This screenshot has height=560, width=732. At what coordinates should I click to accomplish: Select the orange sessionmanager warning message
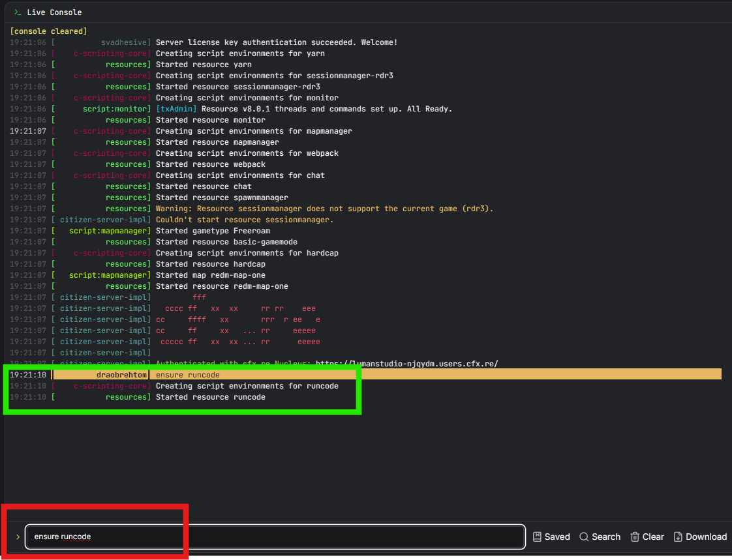tap(324, 209)
